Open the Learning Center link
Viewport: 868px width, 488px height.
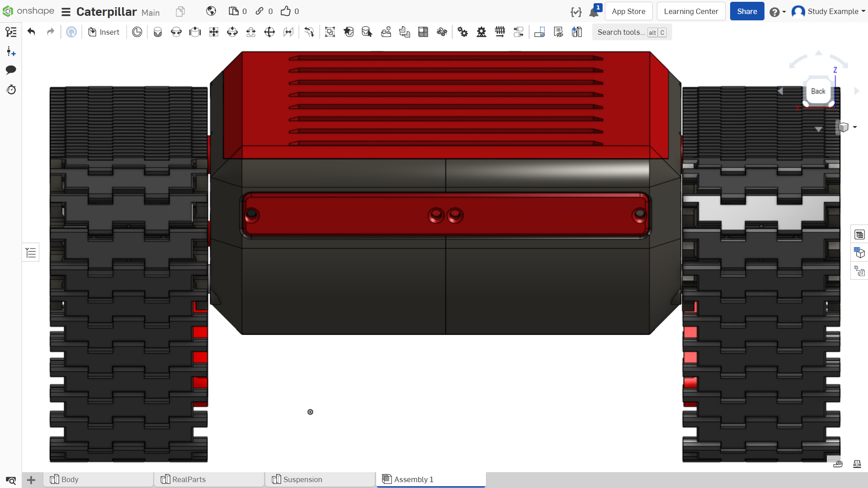pos(691,11)
